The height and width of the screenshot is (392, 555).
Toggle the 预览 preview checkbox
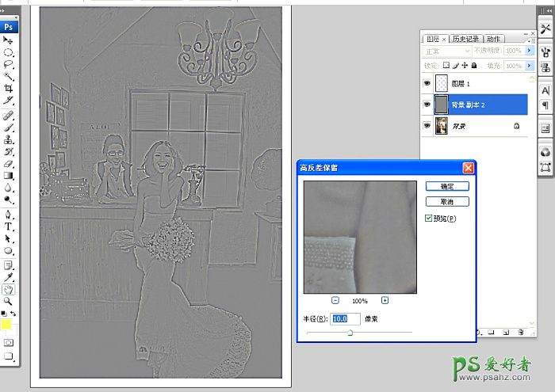(x=429, y=218)
